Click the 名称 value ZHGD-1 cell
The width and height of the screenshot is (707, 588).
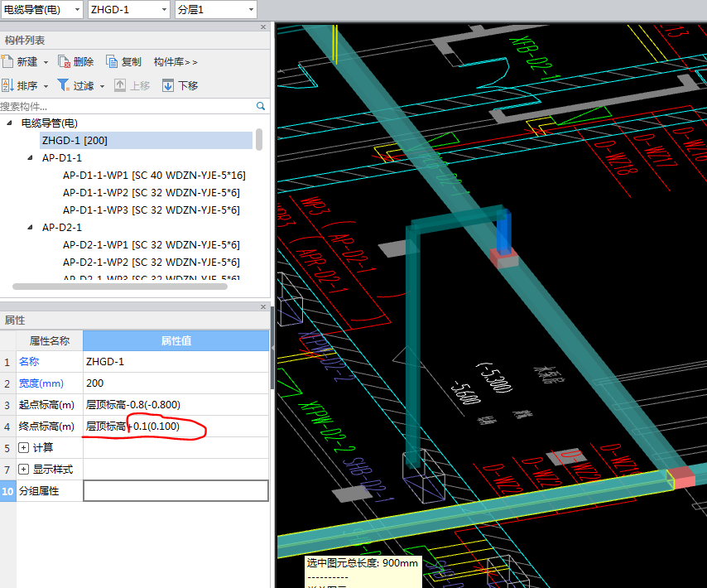coord(176,362)
